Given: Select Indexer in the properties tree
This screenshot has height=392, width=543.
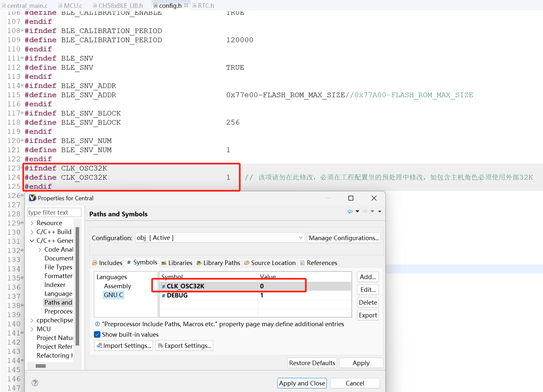Looking at the screenshot, I should tap(55, 285).
